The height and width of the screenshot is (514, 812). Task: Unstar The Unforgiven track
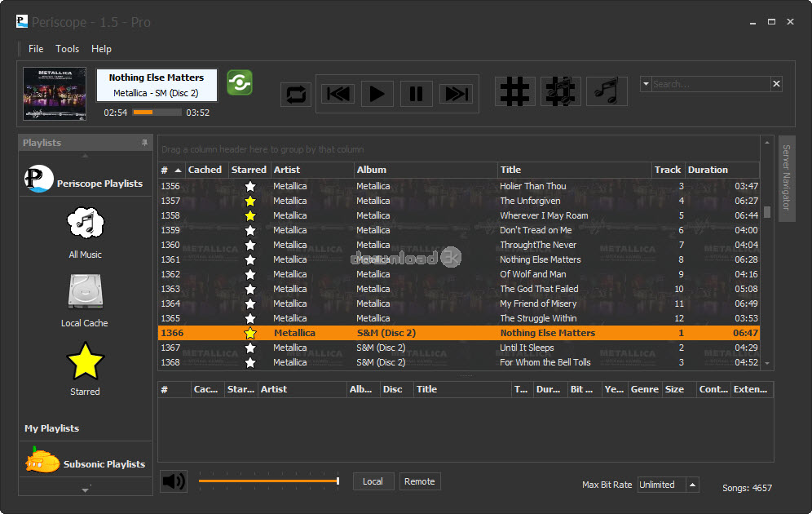250,201
